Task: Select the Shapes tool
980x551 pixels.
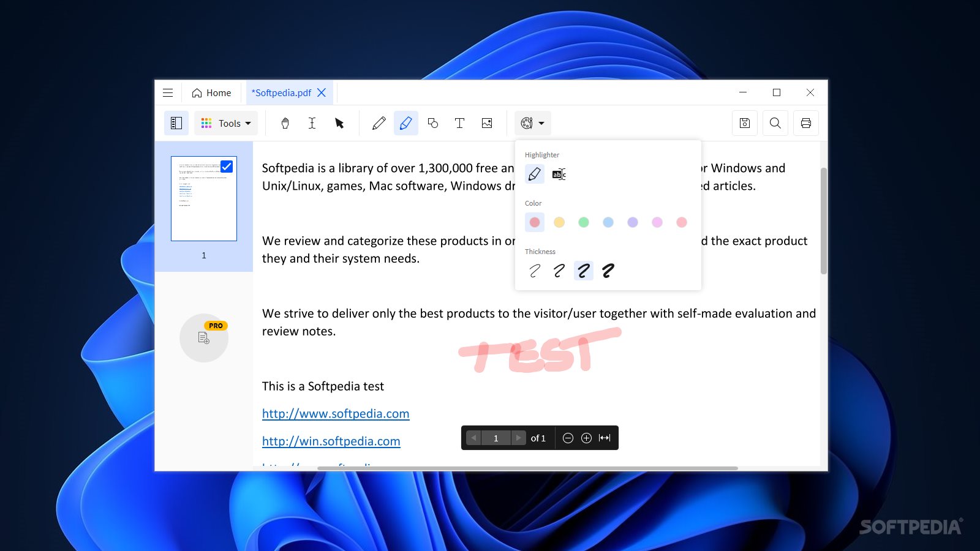Action: [433, 123]
